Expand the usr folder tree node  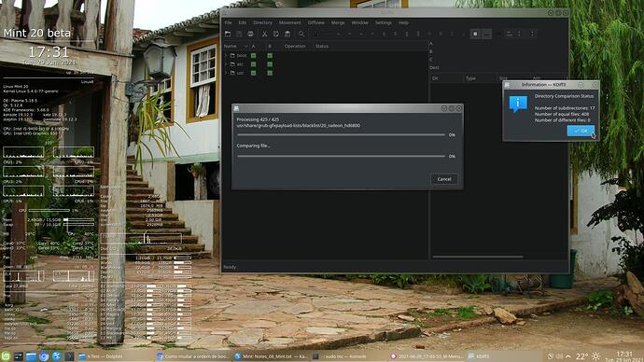[226, 73]
